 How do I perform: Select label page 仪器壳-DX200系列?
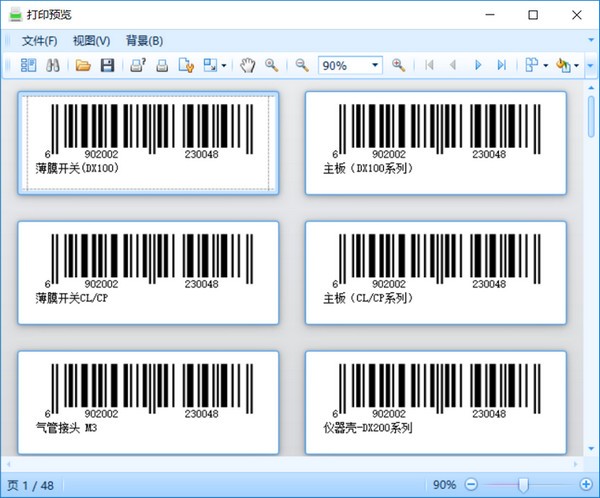click(436, 402)
